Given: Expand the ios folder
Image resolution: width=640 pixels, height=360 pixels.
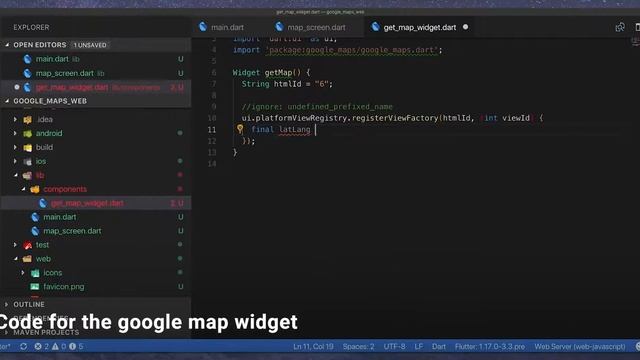Looking at the screenshot, I should (x=15, y=161).
